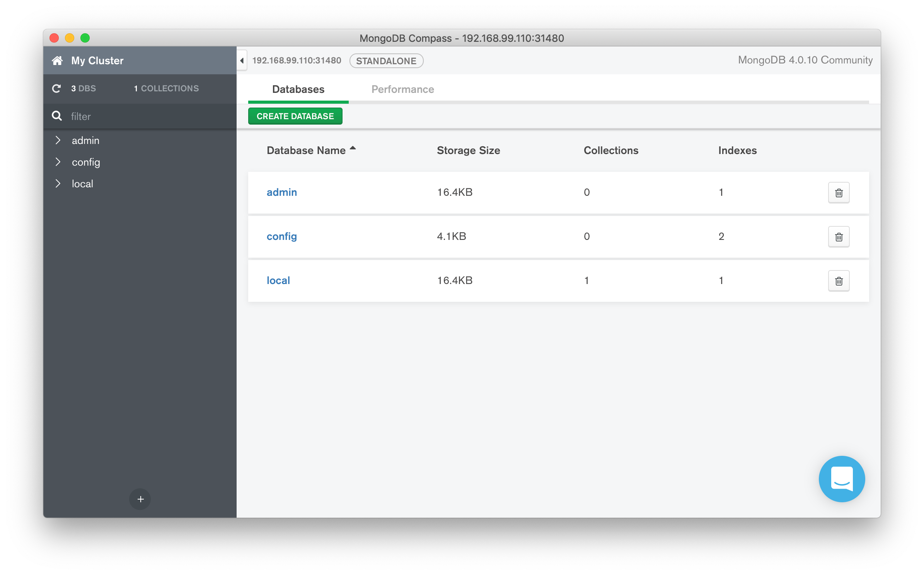This screenshot has height=575, width=924.
Task: Collapse the sidebar with the left-pointing arrow
Action: point(241,60)
